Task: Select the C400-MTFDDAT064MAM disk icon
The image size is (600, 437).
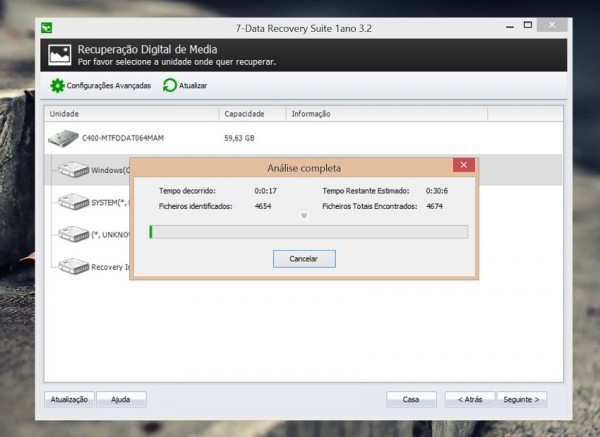Action: (x=64, y=138)
